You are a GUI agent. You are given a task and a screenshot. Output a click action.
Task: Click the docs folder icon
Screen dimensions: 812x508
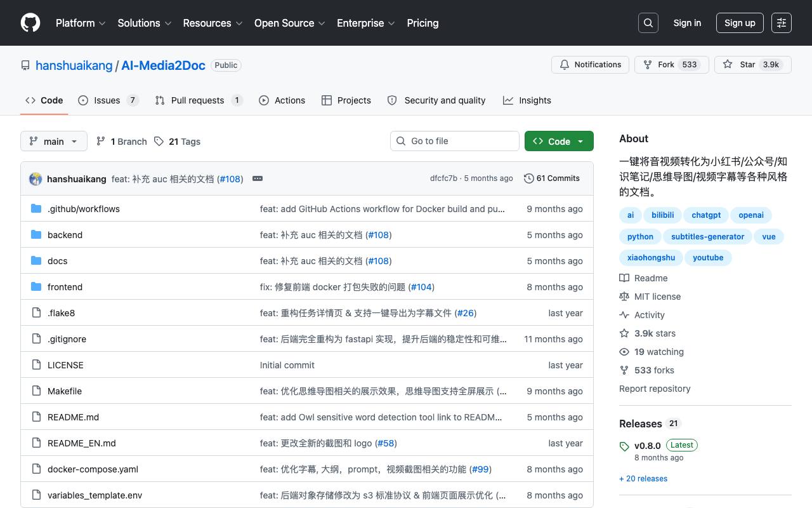pyautogui.click(x=36, y=261)
